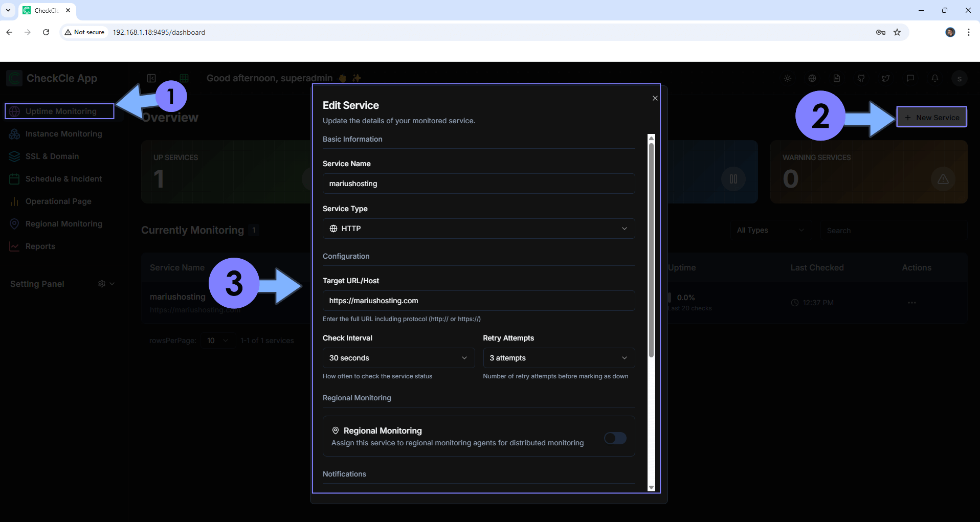The height and width of the screenshot is (522, 980).
Task: Close the Edit Service dialog
Action: point(655,98)
